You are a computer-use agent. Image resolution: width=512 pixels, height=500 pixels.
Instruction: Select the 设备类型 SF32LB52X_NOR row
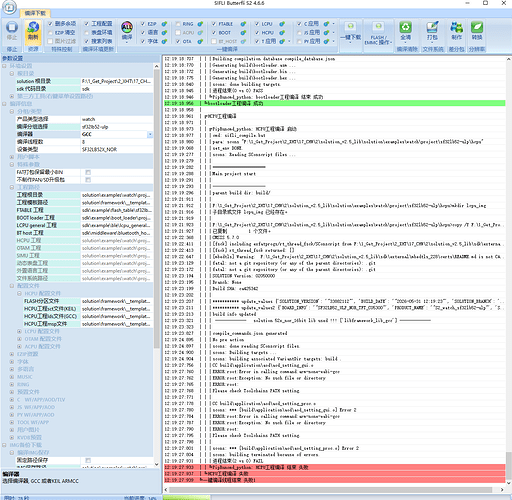tap(85, 150)
